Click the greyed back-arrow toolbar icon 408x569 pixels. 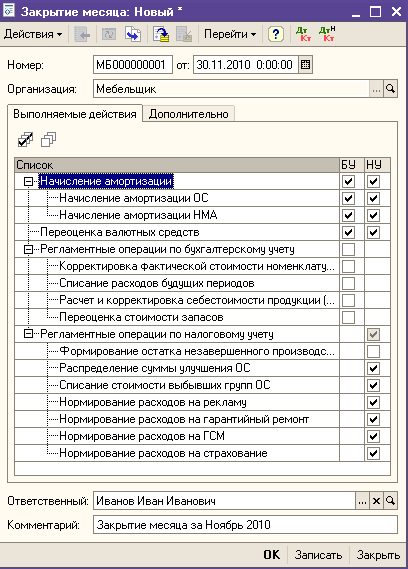82,34
